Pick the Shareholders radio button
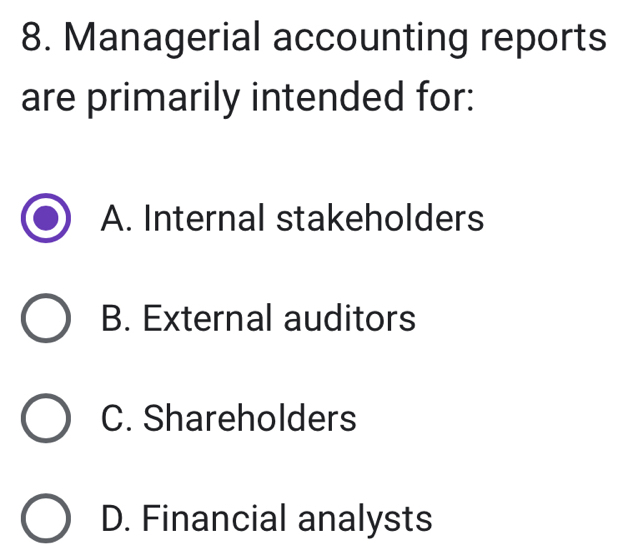621x559 pixels. point(45,419)
